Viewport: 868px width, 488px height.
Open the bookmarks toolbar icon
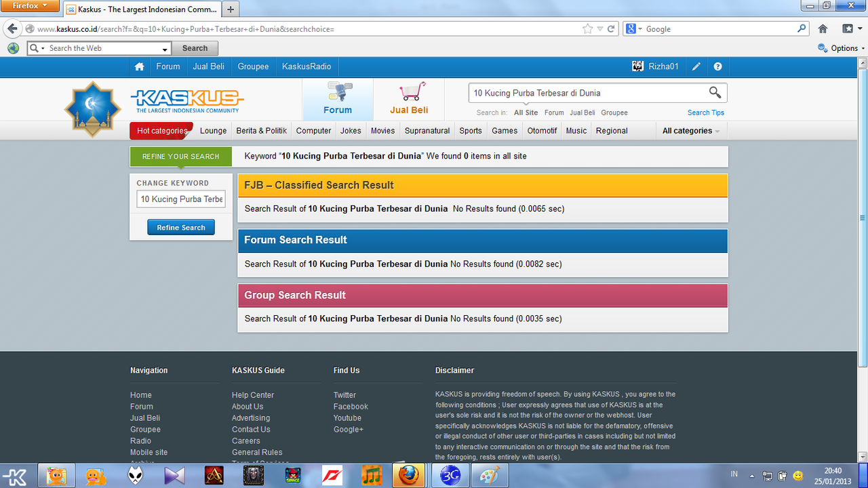[x=848, y=29]
